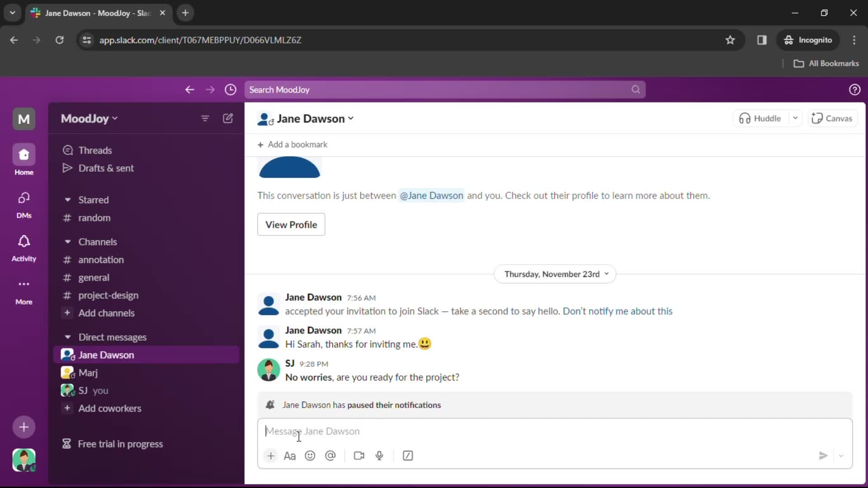
Task: Bookmark this page with the star icon
Action: (730, 40)
